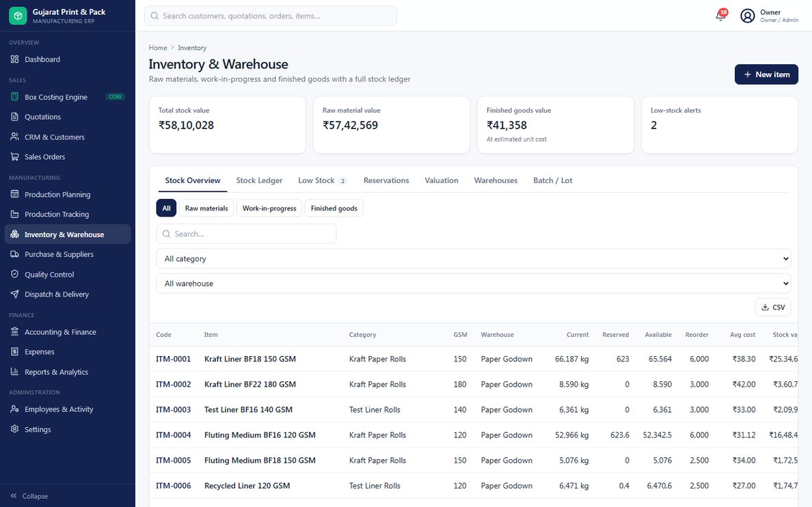Collapse the sidebar navigation
812x507 pixels.
coord(29,496)
